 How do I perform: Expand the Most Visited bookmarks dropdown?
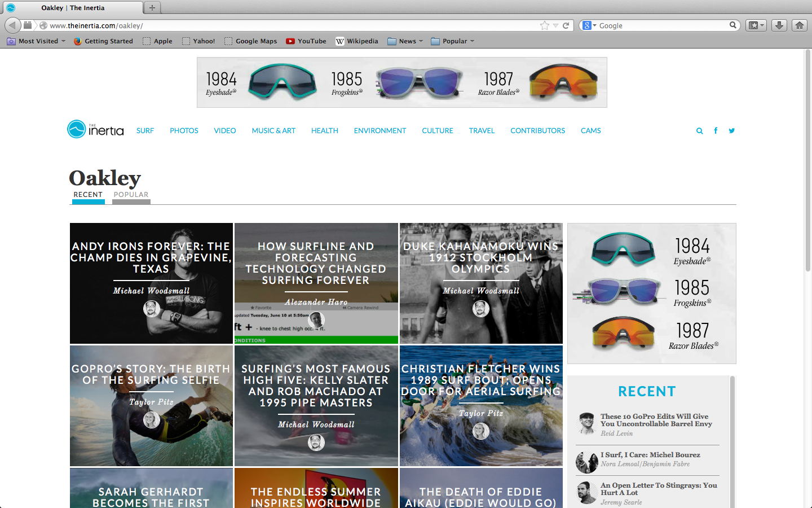tap(36, 41)
